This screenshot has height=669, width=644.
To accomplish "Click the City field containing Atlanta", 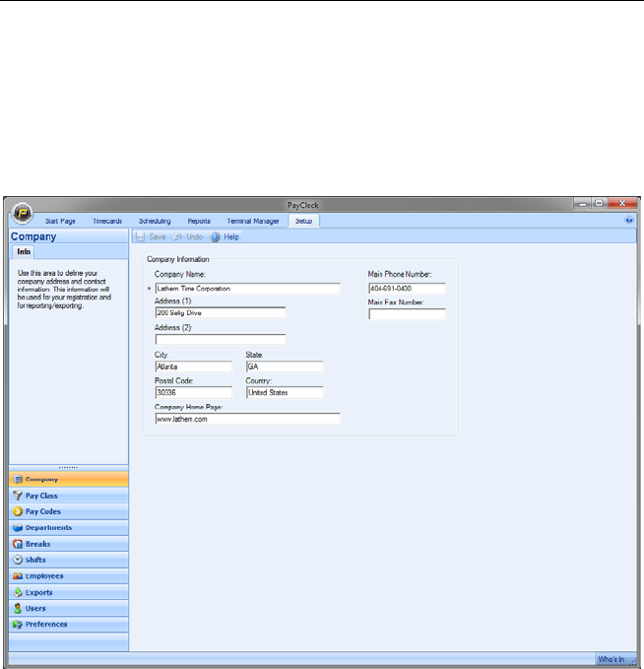I will [x=194, y=367].
